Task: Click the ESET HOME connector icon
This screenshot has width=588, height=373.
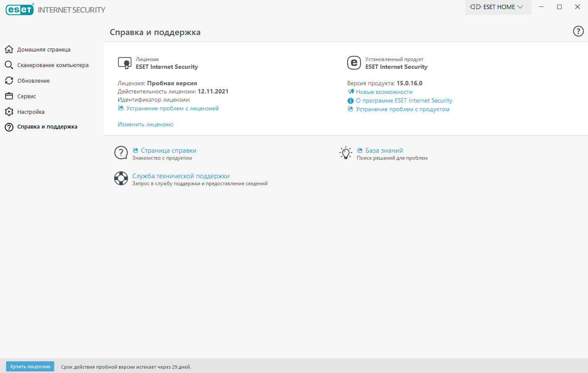Action: 476,7
